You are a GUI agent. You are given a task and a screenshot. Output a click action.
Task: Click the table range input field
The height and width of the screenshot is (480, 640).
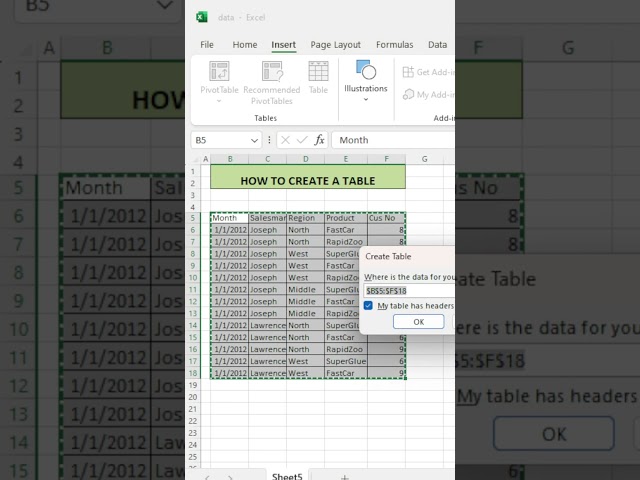pos(409,291)
